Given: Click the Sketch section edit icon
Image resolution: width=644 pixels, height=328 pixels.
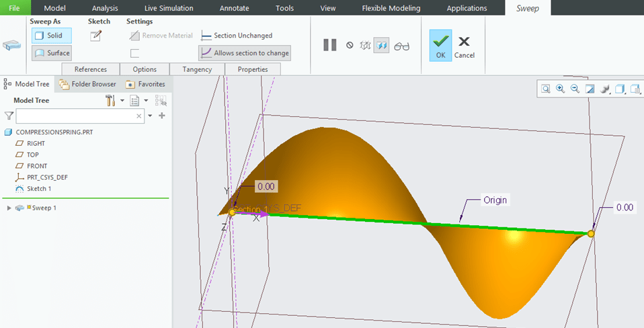Looking at the screenshot, I should [x=95, y=36].
